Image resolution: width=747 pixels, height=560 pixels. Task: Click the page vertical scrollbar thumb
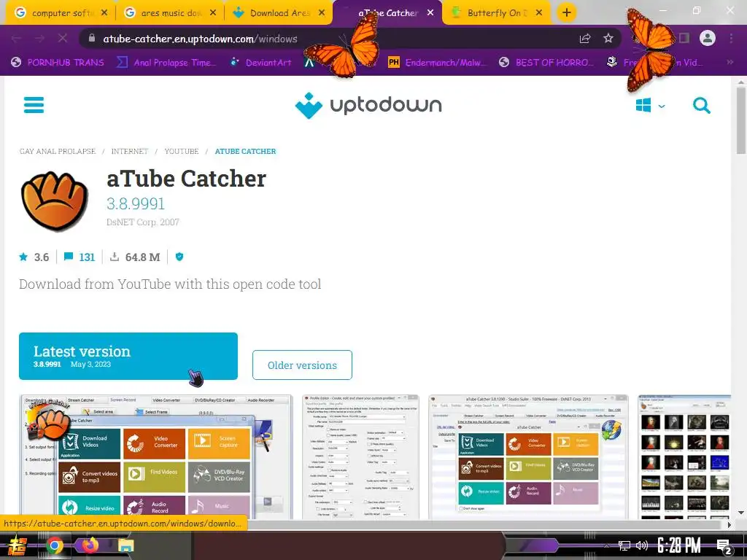tap(741, 121)
